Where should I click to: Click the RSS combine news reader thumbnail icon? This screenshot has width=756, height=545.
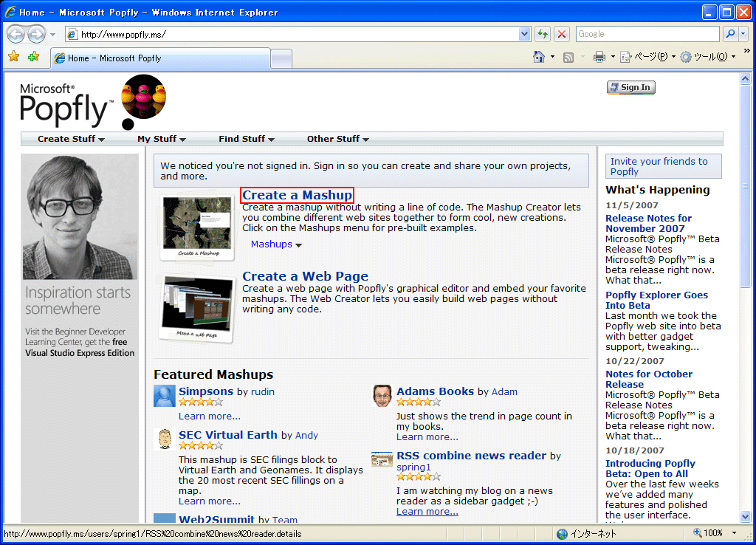point(382,459)
